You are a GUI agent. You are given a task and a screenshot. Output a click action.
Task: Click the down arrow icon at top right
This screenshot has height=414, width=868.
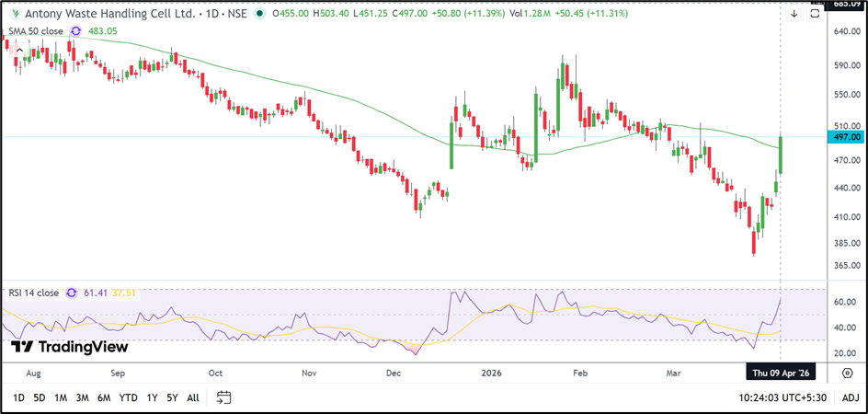pos(794,15)
